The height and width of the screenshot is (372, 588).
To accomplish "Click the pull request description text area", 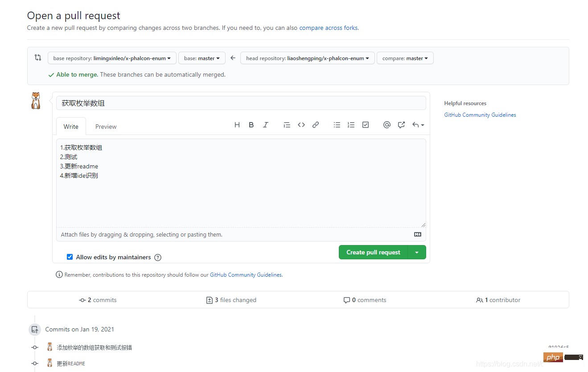I will tap(241, 183).
